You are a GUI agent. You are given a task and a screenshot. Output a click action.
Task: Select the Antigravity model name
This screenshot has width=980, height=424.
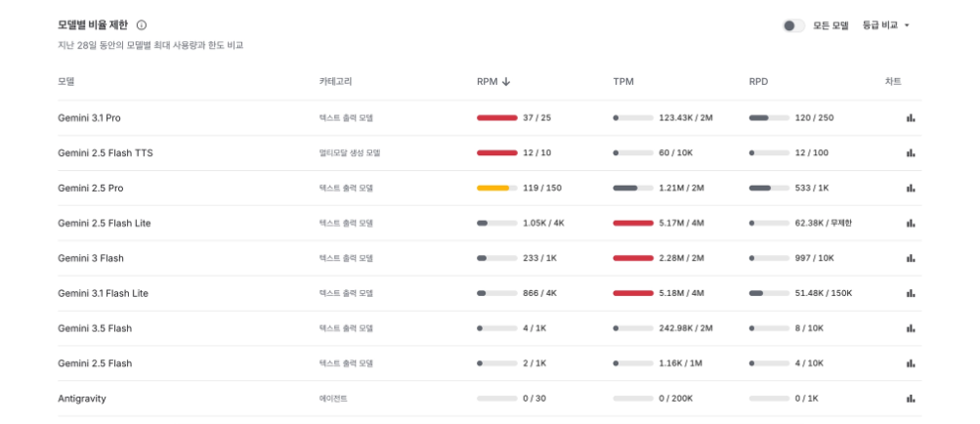point(82,399)
